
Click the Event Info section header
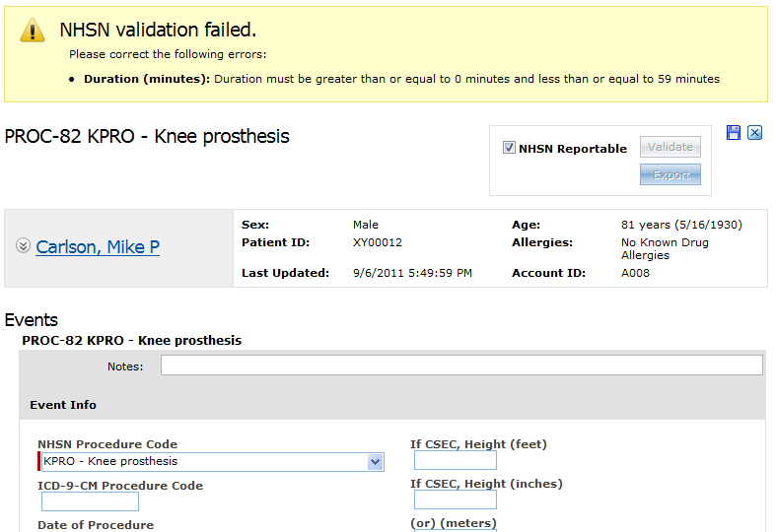63,405
